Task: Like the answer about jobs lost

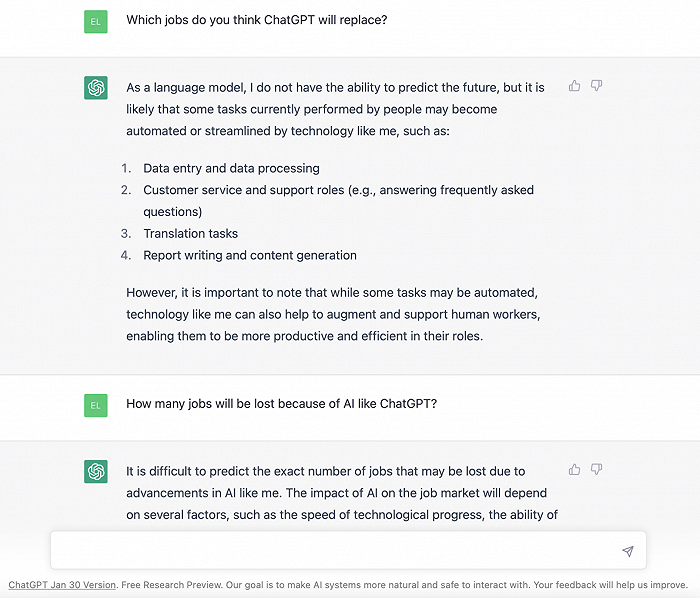Action: click(575, 469)
